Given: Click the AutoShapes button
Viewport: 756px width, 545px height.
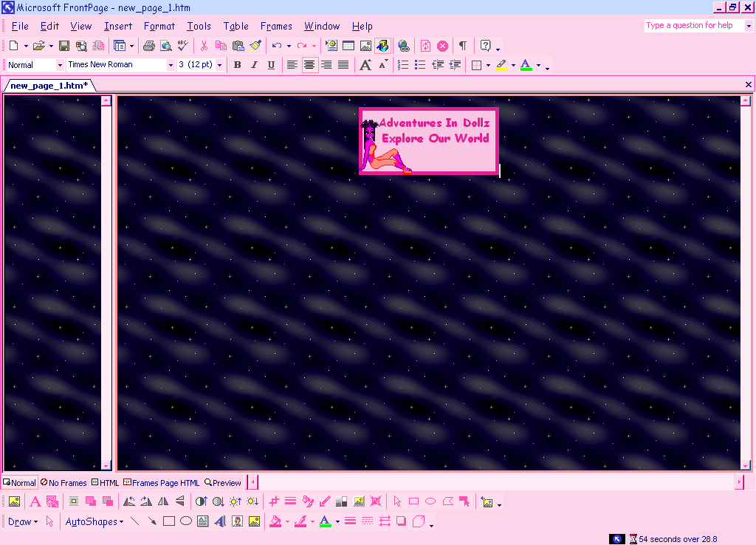Looking at the screenshot, I should [x=94, y=521].
